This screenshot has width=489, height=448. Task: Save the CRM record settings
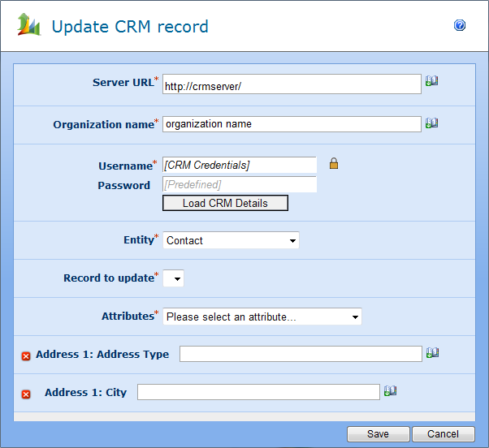click(x=378, y=434)
